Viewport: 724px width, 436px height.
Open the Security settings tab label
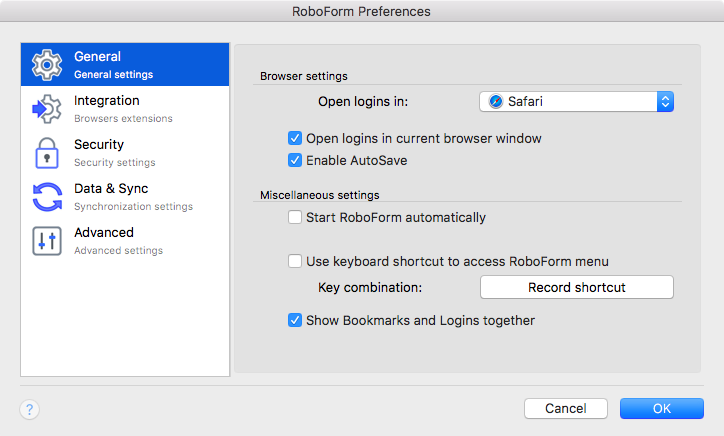tap(99, 144)
